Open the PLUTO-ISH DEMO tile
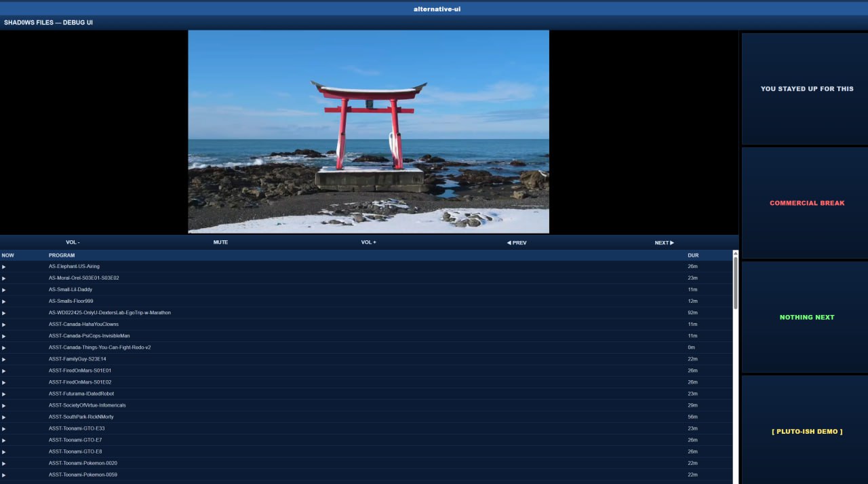The height and width of the screenshot is (484, 868). [806, 431]
